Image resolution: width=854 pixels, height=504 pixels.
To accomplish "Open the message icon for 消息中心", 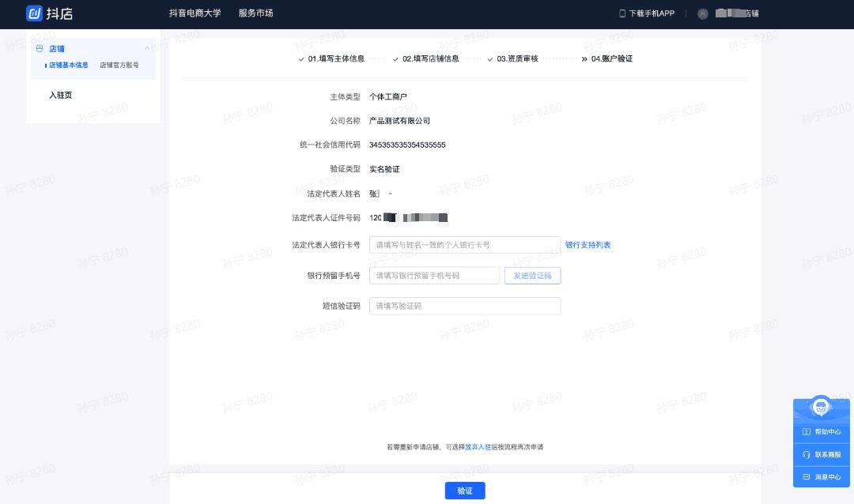I will (805, 476).
